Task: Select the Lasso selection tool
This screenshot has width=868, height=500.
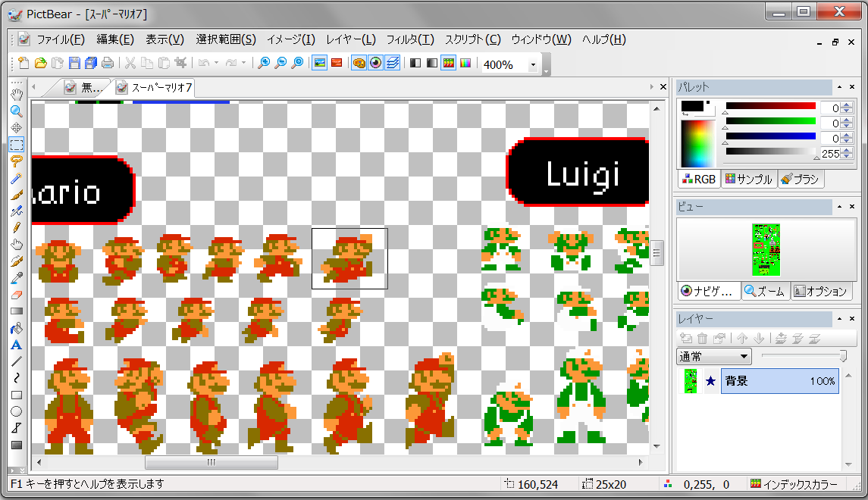Action: 17,161
